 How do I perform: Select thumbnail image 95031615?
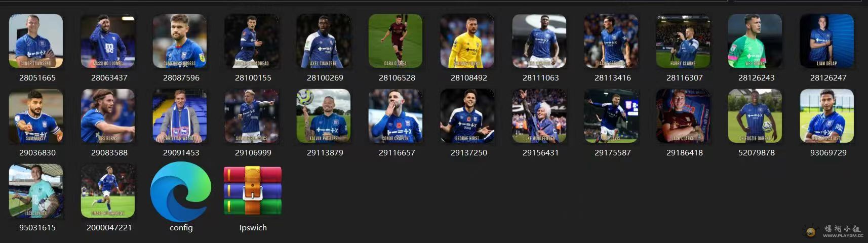coord(36,191)
